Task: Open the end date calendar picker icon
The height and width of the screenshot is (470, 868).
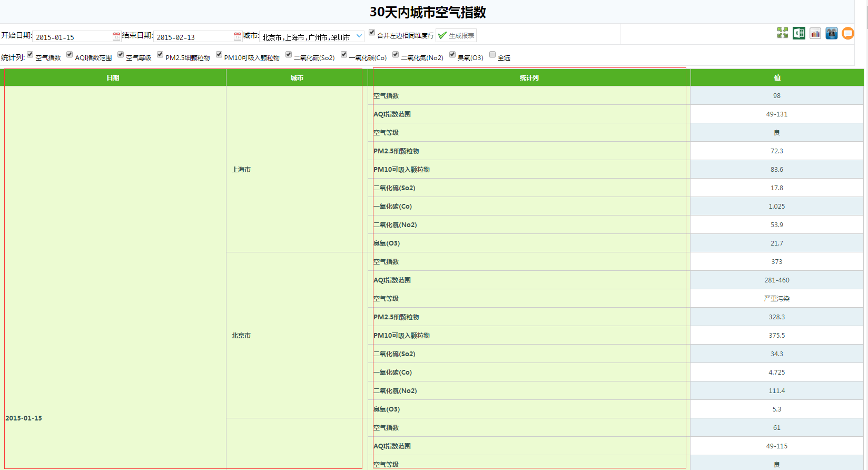Action: tap(237, 36)
